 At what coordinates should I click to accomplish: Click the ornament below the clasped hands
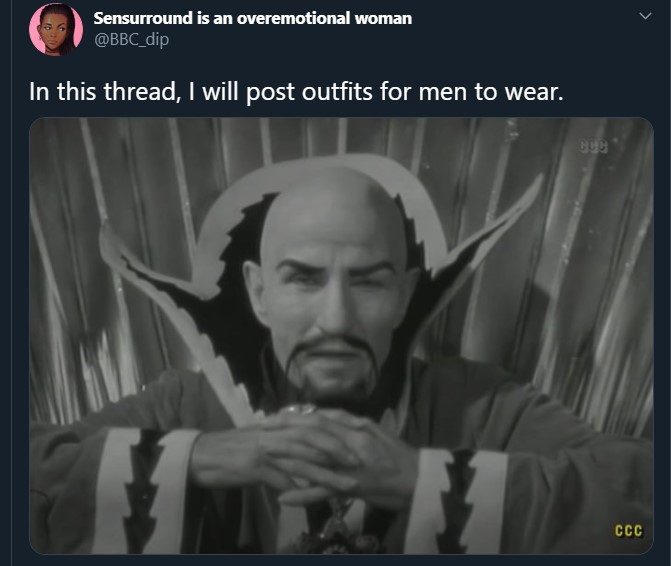point(338,526)
